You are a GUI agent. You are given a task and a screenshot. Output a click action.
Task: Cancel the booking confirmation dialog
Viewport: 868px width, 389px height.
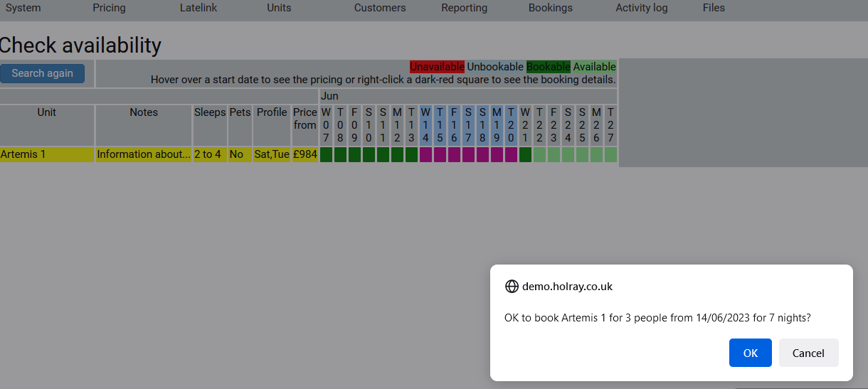point(808,353)
